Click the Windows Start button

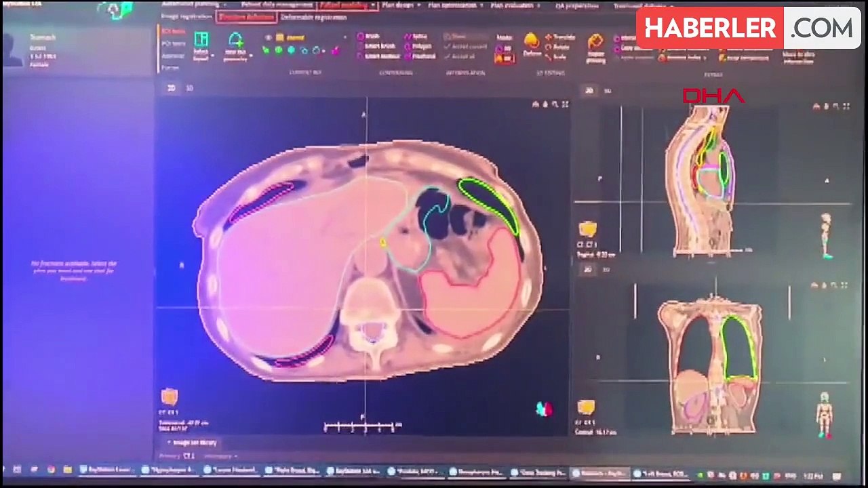click(2, 469)
